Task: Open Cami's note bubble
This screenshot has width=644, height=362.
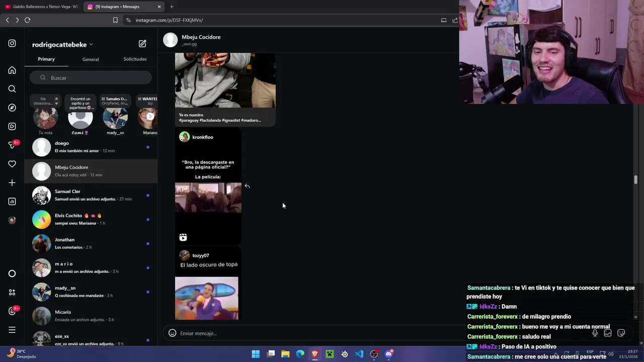Action: [80, 116]
